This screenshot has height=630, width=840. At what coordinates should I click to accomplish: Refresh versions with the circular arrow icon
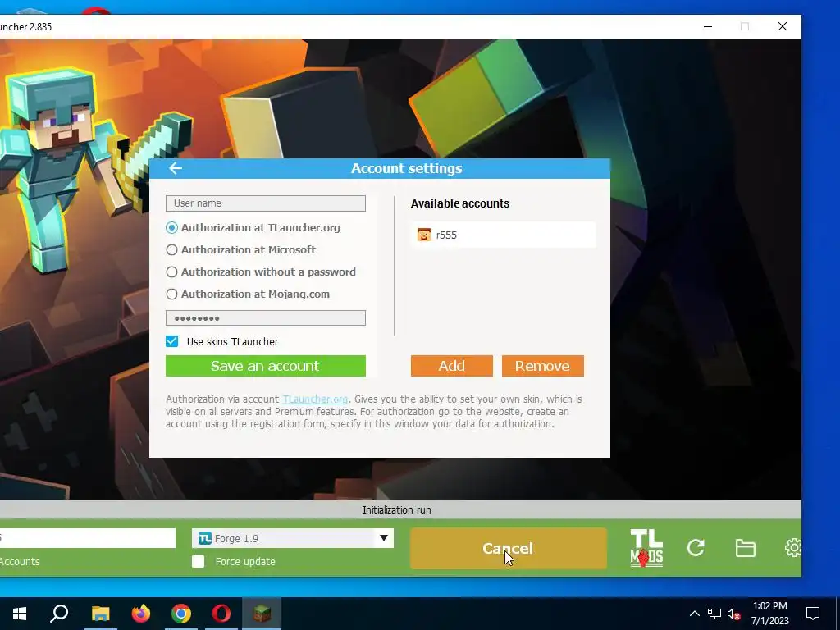click(696, 547)
